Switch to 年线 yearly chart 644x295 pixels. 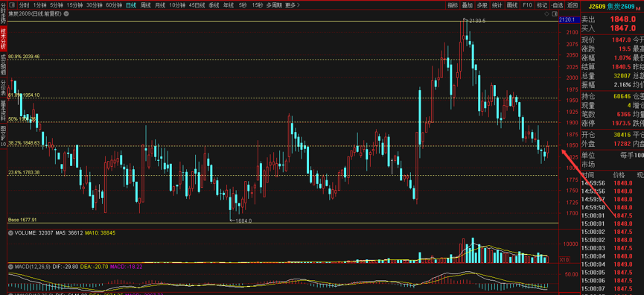(x=228, y=5)
